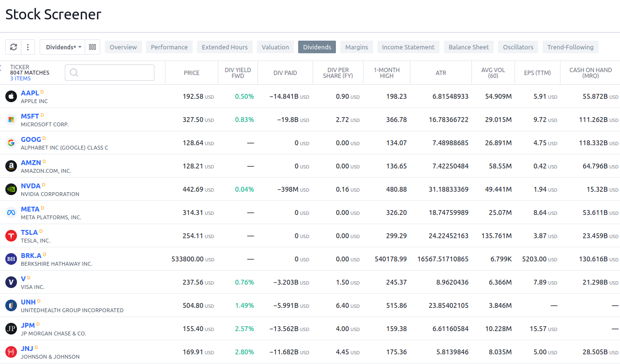Screen dimensions: 620x364
Task: Click the D badge next to TSLA
Action: [41, 231]
